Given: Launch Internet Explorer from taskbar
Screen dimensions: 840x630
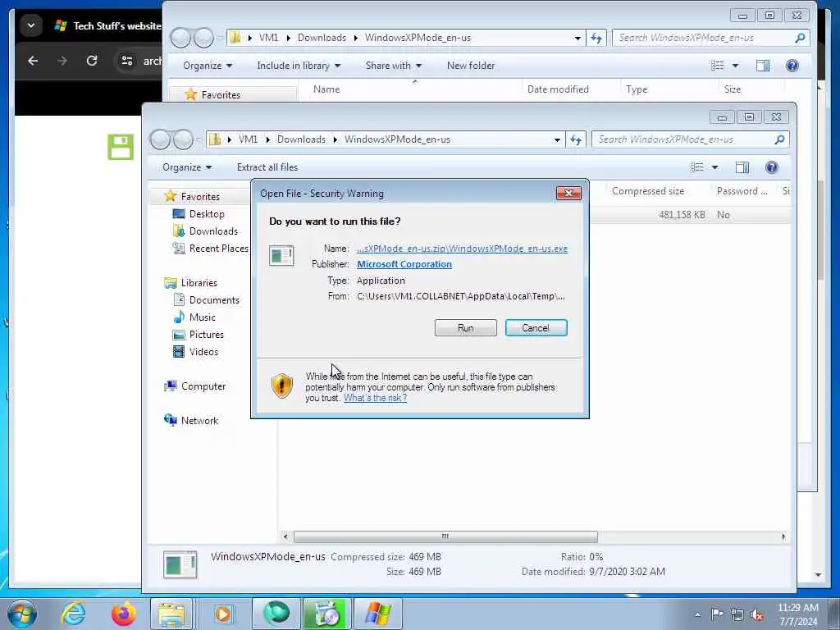Looking at the screenshot, I should (x=72, y=614).
